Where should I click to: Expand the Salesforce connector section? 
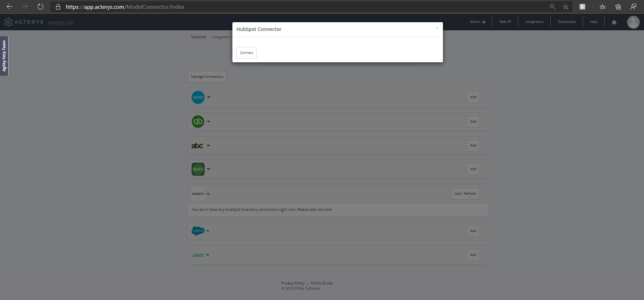pyautogui.click(x=208, y=231)
